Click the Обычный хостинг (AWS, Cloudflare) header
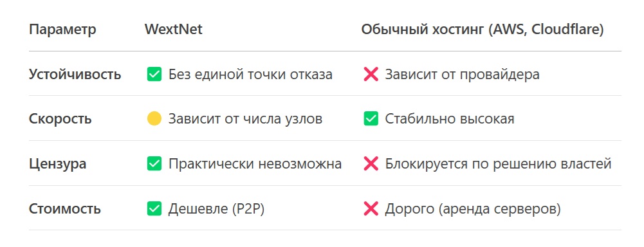The width and height of the screenshot is (644, 247). 483,30
